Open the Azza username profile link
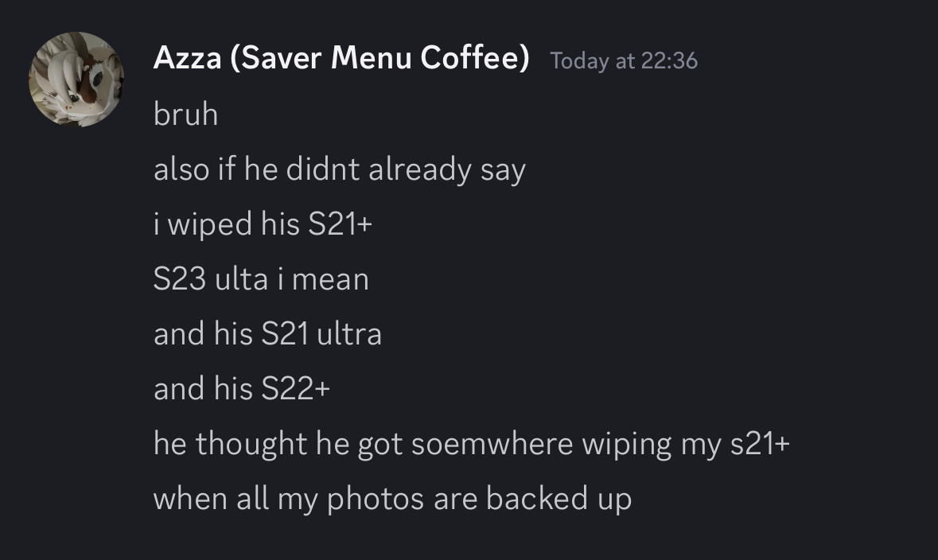The image size is (938, 560). point(187,58)
